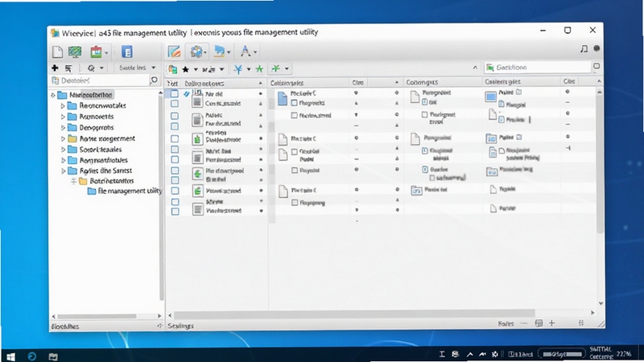Tick the checkbox beside the blue checkmark row
Screen dimensions: 644x362
(x=175, y=93)
